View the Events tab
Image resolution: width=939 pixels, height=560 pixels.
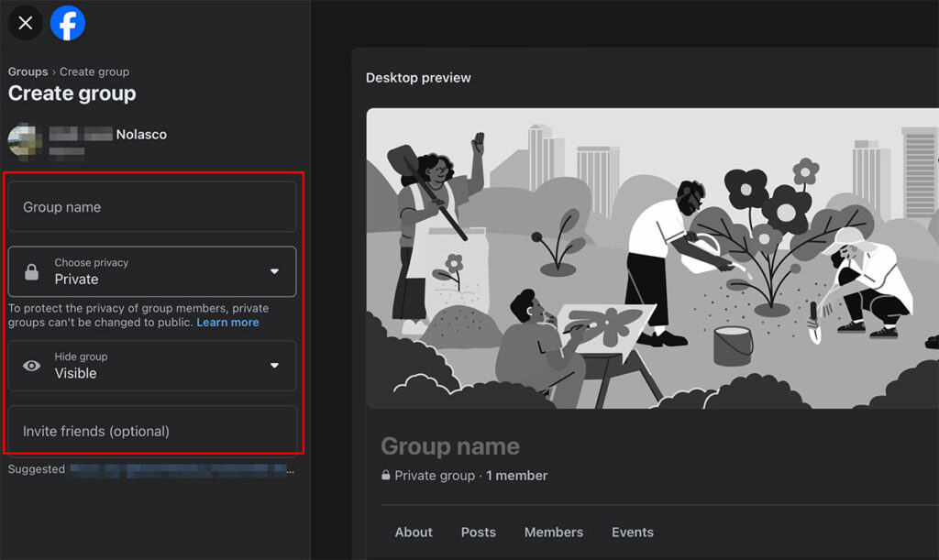pos(633,532)
